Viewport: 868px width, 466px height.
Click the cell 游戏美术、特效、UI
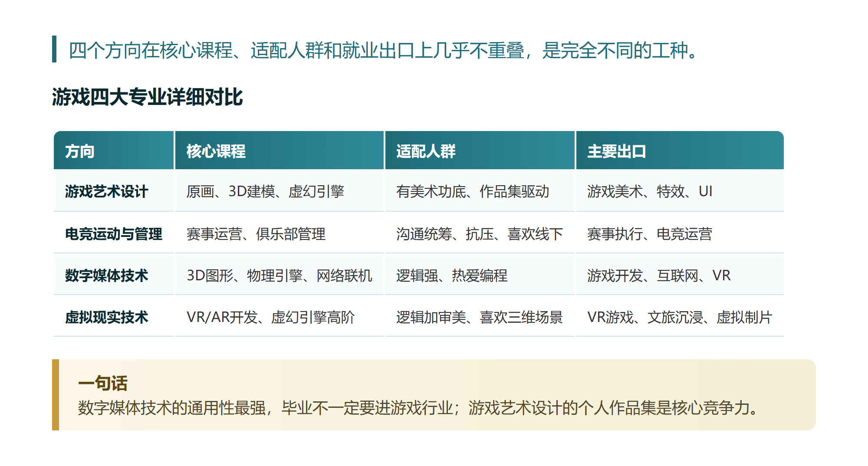point(680,191)
